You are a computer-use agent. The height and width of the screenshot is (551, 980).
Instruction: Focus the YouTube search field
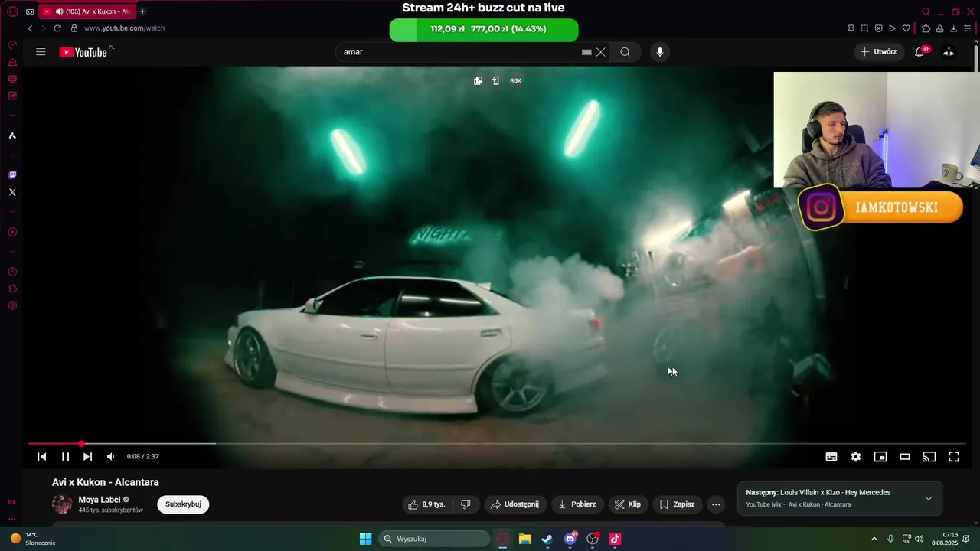tap(459, 52)
